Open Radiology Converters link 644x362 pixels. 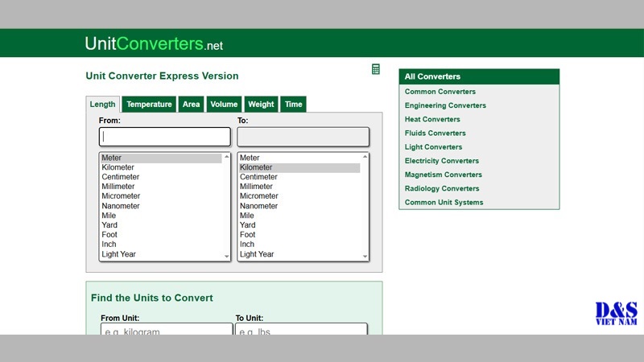tap(442, 188)
